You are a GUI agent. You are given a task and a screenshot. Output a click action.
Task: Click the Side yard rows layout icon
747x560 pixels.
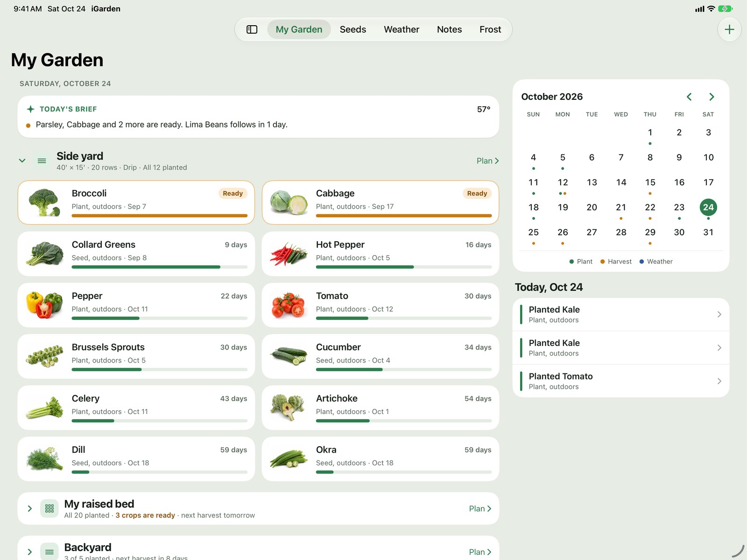(42, 161)
